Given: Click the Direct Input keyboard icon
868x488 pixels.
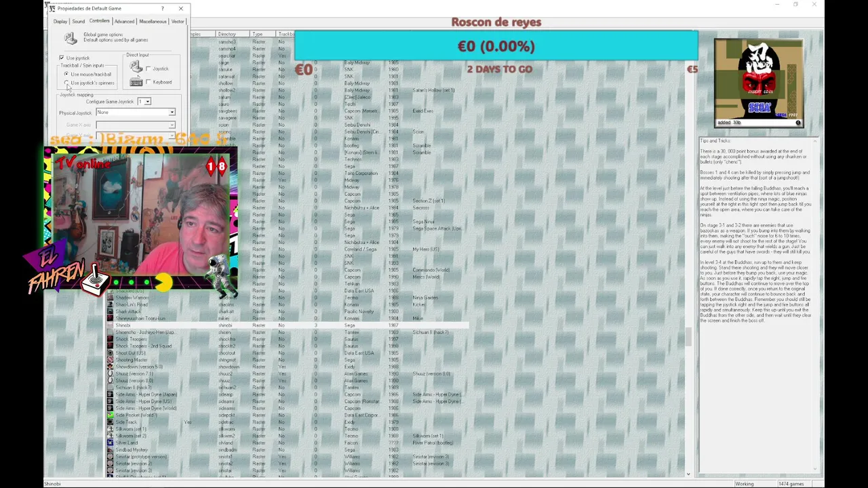Looking at the screenshot, I should point(136,82).
